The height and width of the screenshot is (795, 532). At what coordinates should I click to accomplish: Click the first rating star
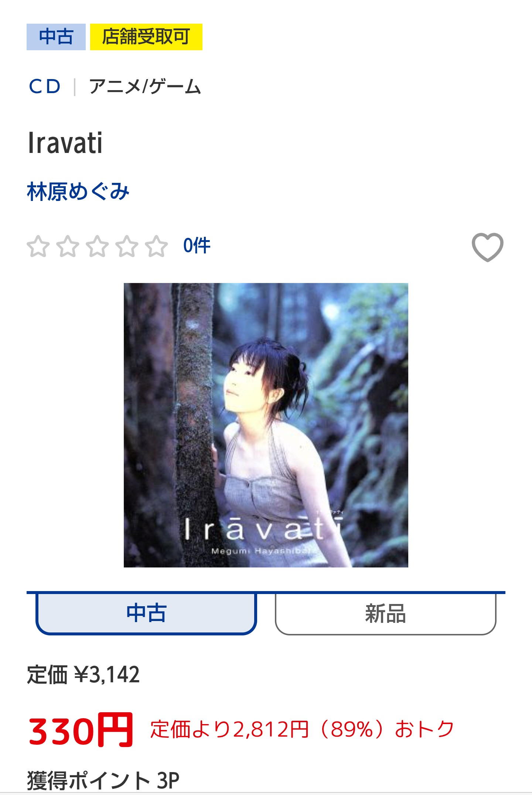tap(38, 246)
